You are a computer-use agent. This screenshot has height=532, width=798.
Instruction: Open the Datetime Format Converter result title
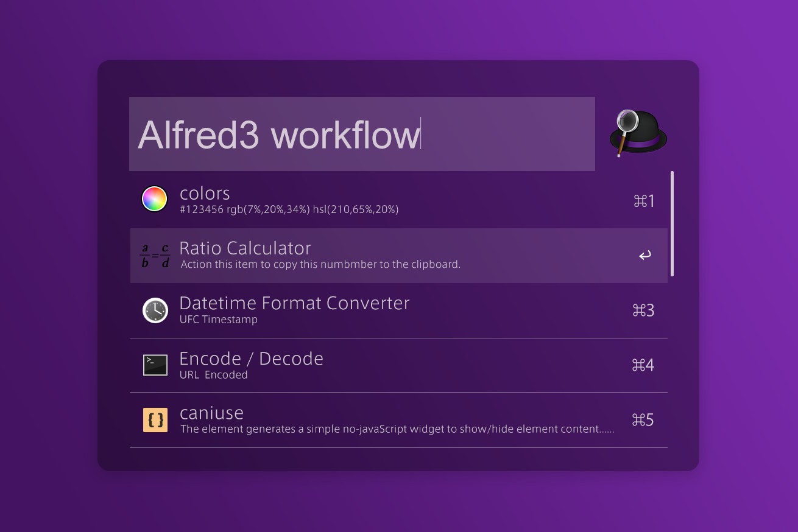pos(294,303)
